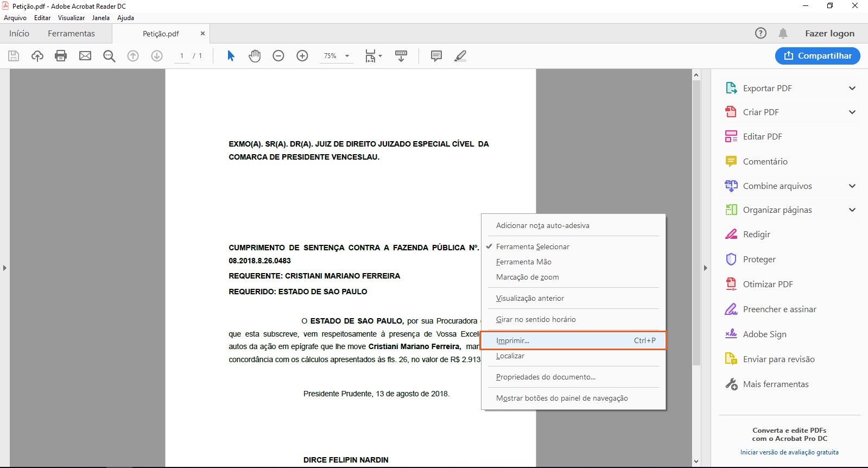Click Fazer logon
The width and height of the screenshot is (868, 468).
click(x=829, y=33)
